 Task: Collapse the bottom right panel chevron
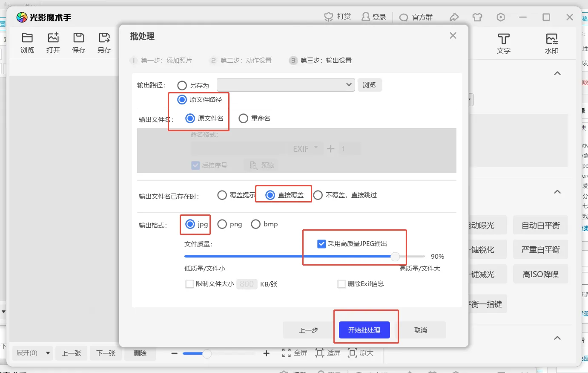[x=557, y=338]
